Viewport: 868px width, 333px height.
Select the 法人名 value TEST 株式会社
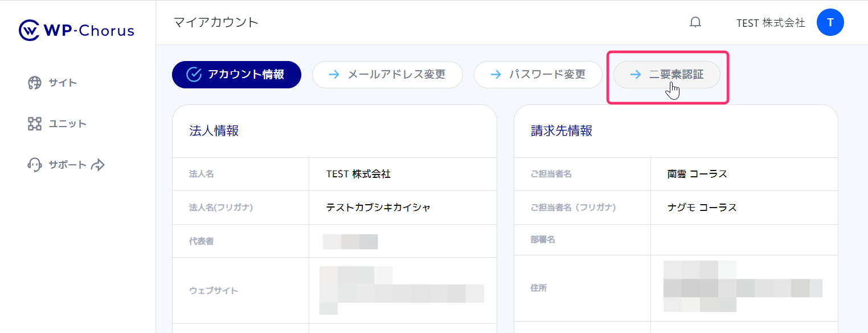(x=358, y=174)
